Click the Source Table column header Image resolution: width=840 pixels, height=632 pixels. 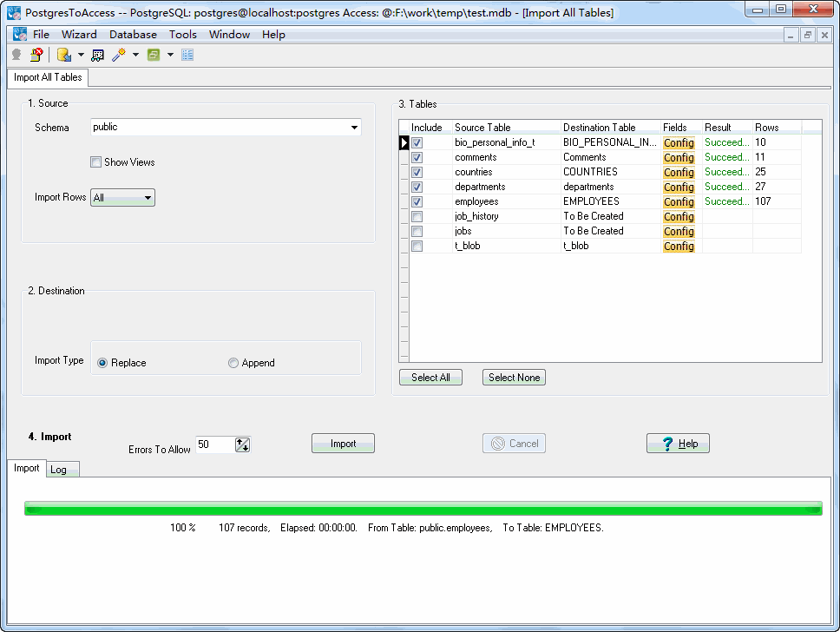tap(506, 127)
